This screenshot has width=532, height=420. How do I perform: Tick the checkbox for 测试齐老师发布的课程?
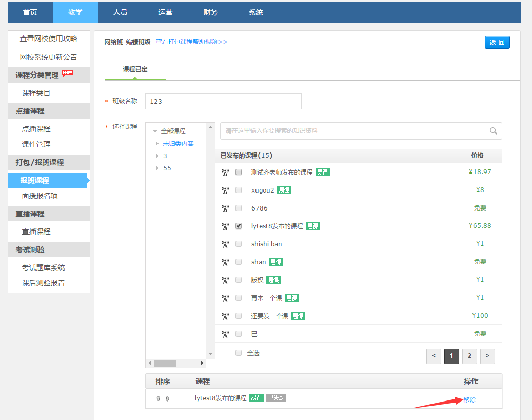239,172
